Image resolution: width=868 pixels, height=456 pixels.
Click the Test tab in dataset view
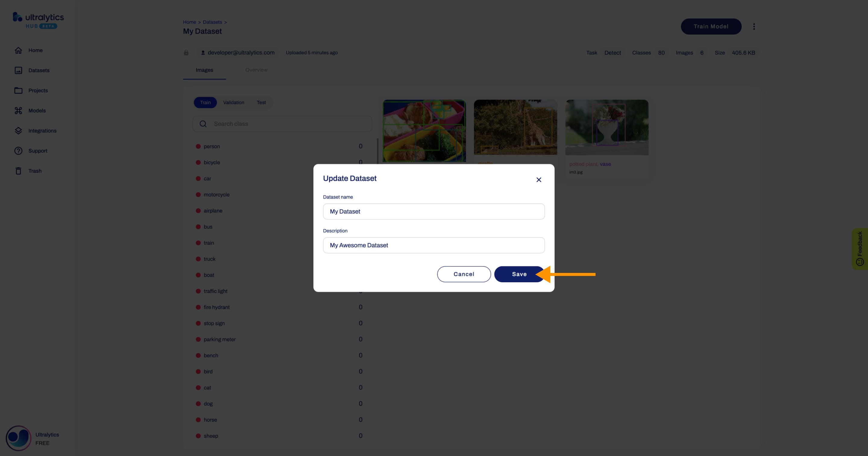pyautogui.click(x=261, y=102)
